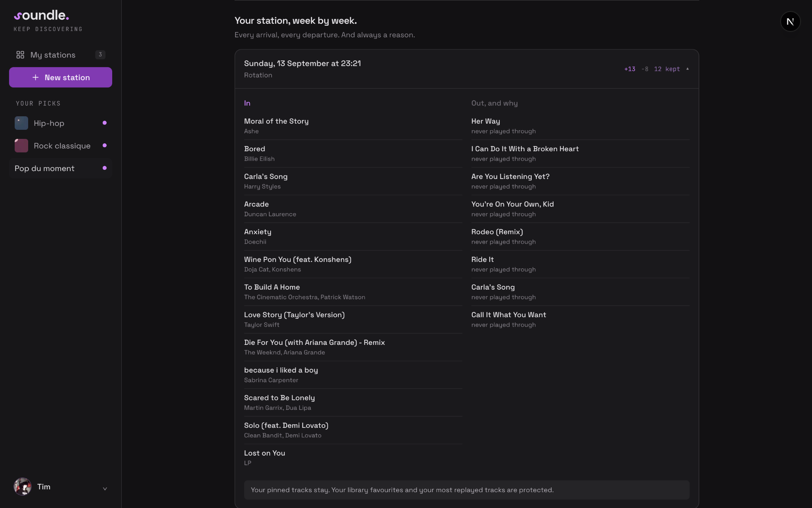The width and height of the screenshot is (812, 508).
Task: Click You're On Your Own, Kid
Action: pos(513,204)
